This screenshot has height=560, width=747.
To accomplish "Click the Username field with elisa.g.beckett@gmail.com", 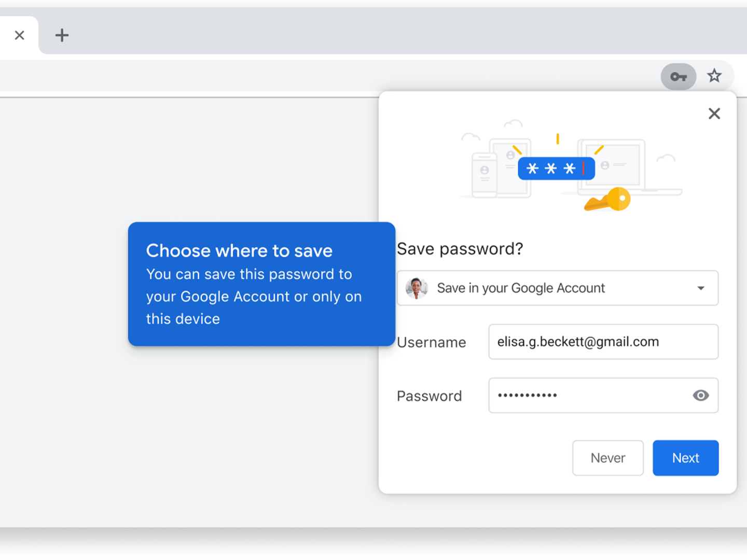I will 603,342.
